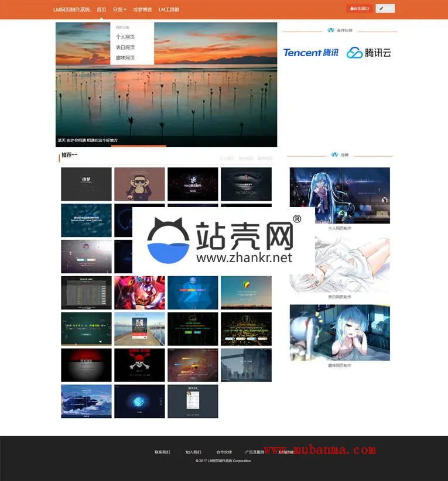The height and width of the screenshot is (481, 448).
Task: Click the white-haired girl 表白网页制作 category image
Action: (340, 264)
